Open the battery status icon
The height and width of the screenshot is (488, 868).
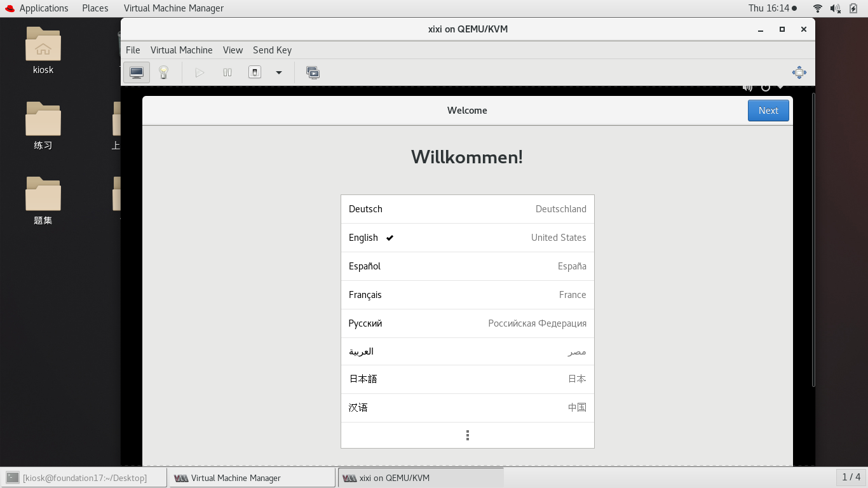click(x=853, y=8)
